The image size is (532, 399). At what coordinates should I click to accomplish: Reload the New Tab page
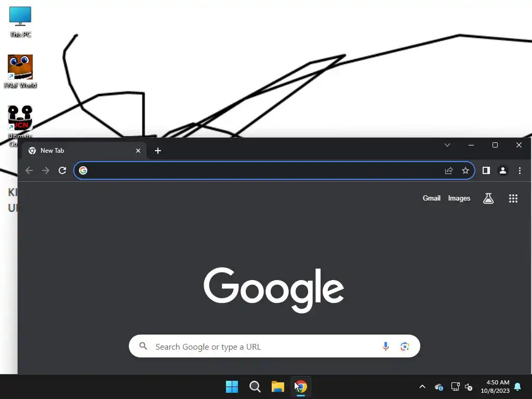[62, 170]
